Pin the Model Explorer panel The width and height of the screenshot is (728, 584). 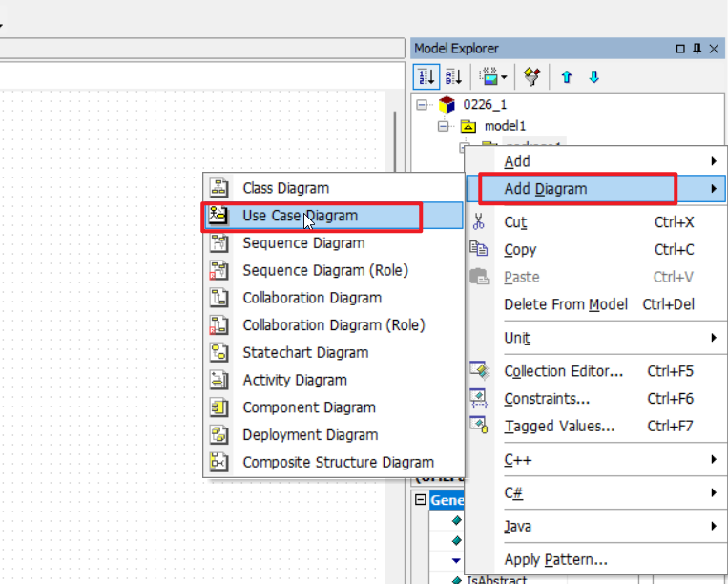coord(697,49)
